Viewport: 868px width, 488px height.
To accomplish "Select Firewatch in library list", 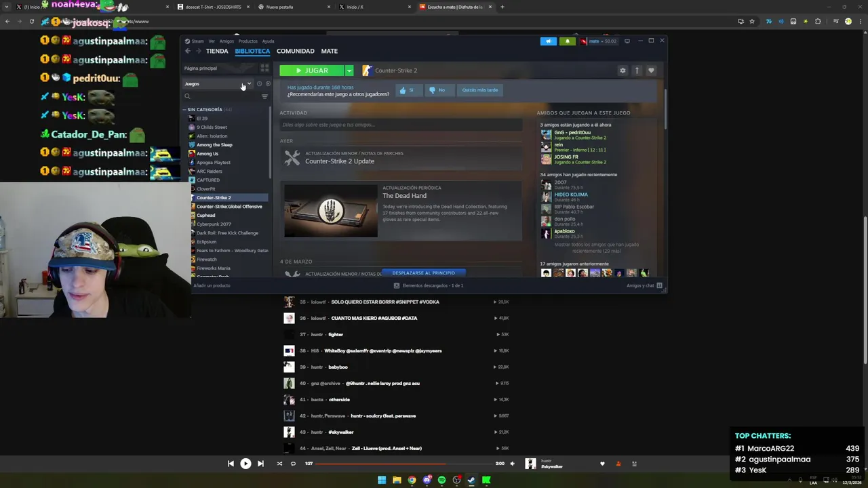I will coord(206,260).
